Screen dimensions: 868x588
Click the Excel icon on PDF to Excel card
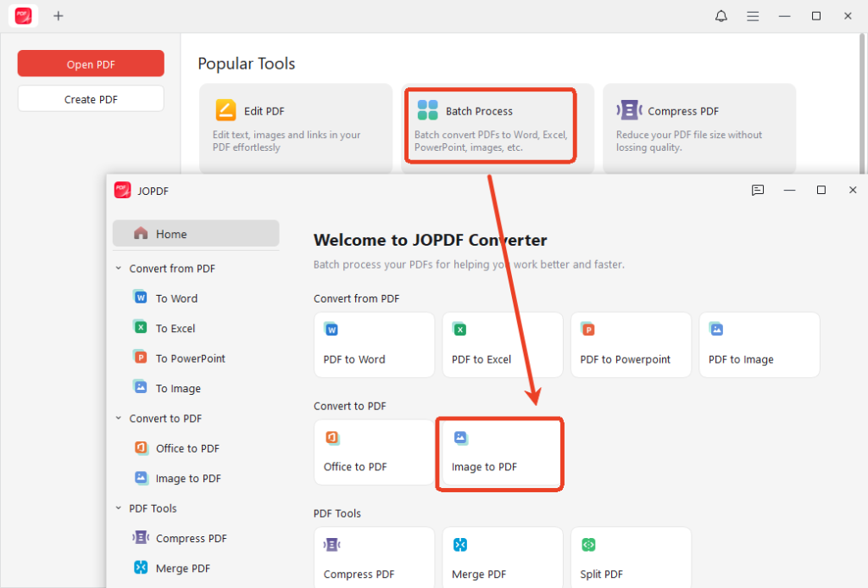[x=459, y=329]
